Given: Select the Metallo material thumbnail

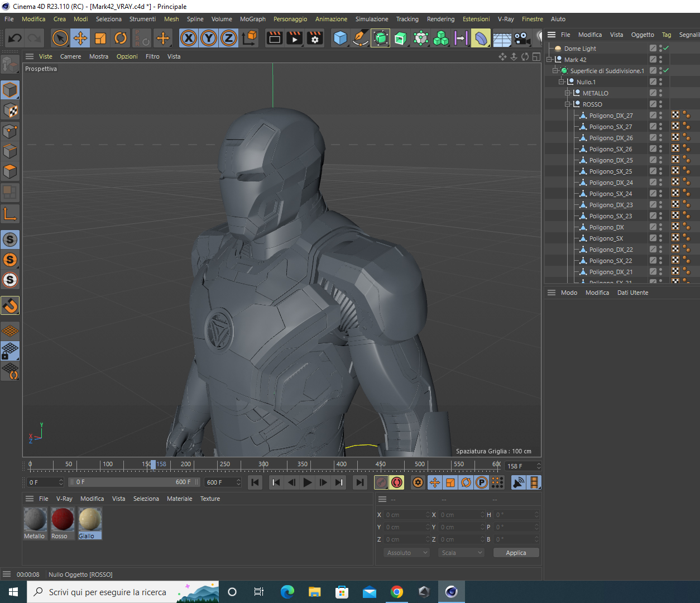Looking at the screenshot, I should (35, 519).
